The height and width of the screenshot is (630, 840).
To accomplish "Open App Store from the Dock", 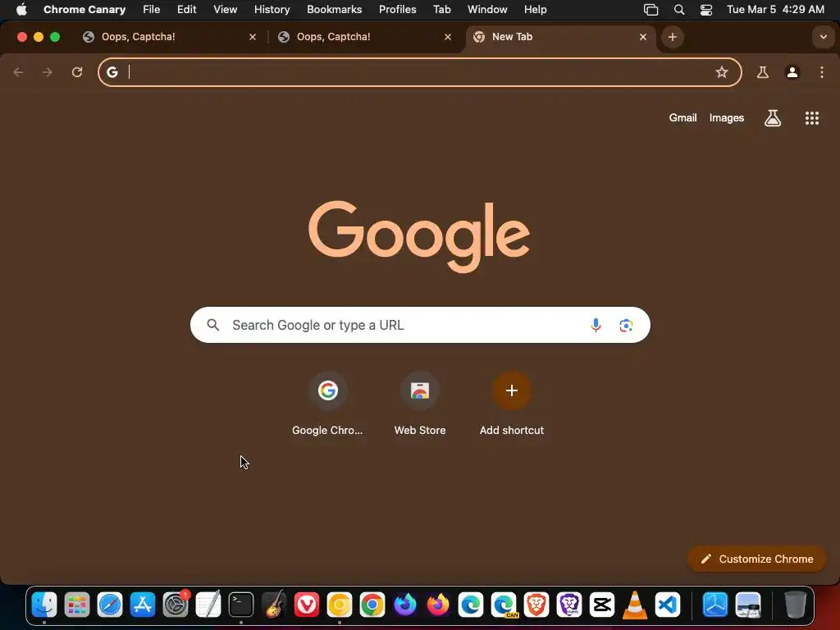I will (143, 605).
